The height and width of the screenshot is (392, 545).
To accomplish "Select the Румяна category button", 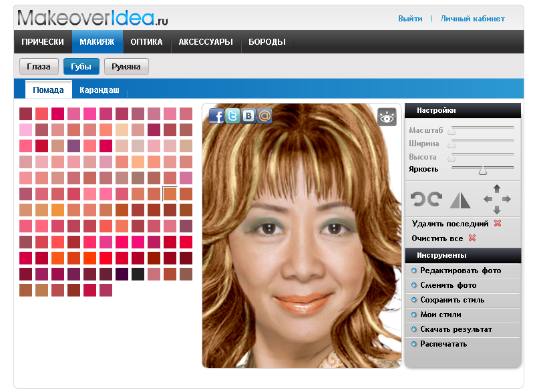I will tap(126, 67).
